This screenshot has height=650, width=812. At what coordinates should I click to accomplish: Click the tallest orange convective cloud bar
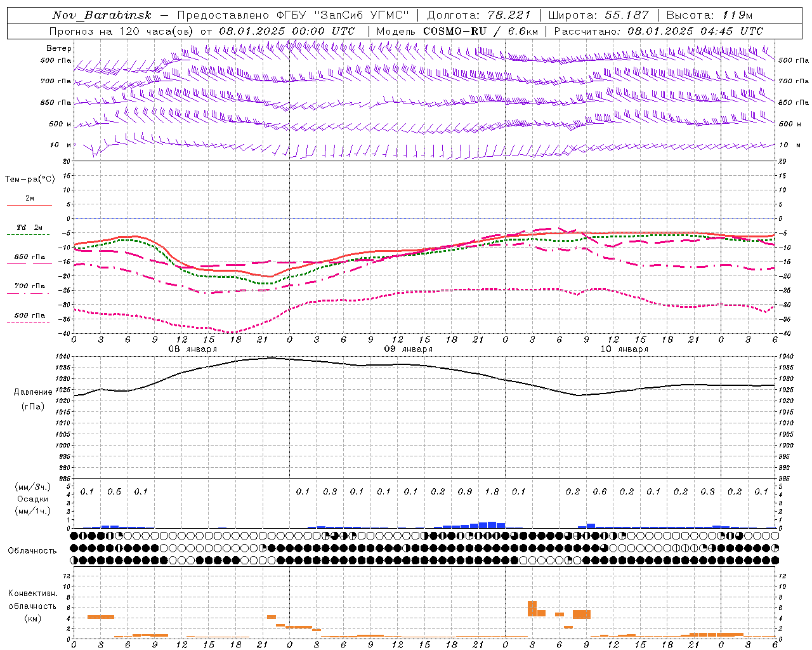[532, 609]
